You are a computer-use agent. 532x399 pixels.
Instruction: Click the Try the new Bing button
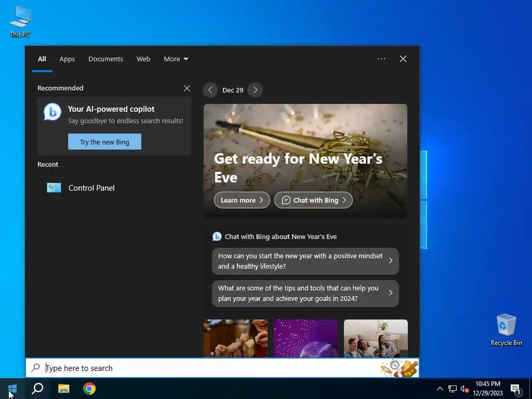(x=104, y=142)
